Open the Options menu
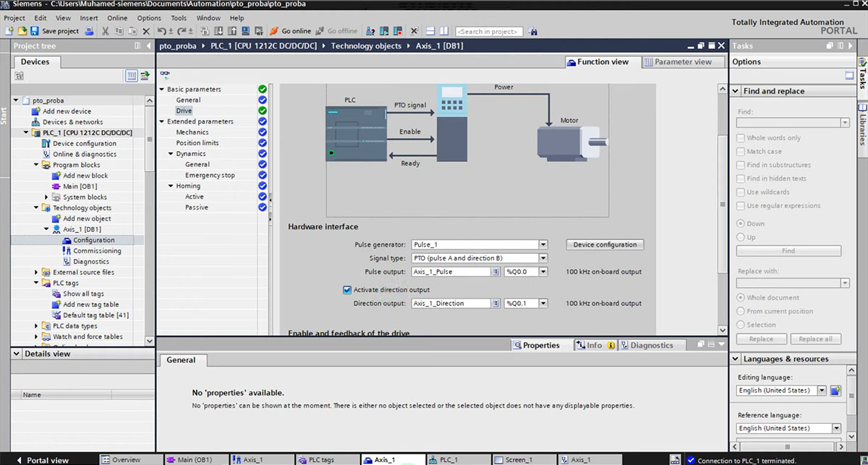 point(149,18)
